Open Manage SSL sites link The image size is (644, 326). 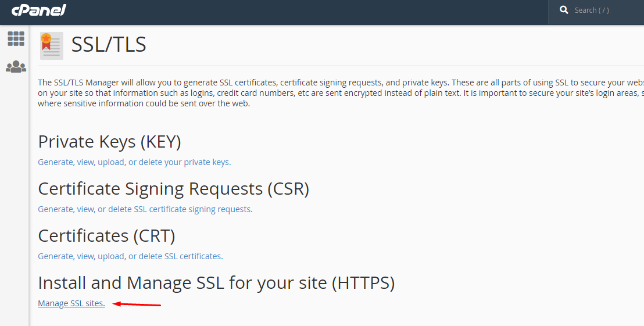tap(71, 303)
